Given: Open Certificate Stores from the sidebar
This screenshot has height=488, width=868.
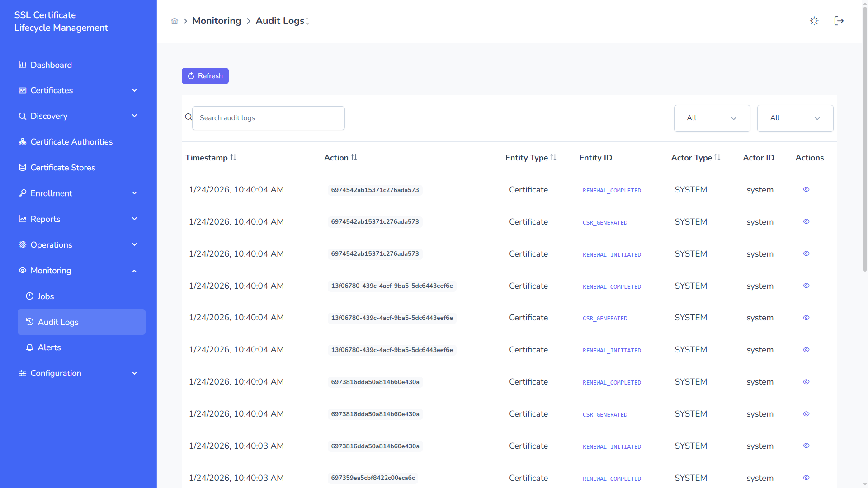Looking at the screenshot, I should coord(62,167).
